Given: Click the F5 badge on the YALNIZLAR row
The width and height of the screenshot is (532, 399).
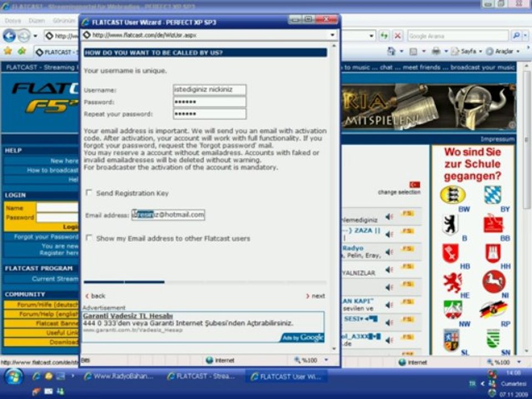Looking at the screenshot, I should pyautogui.click(x=407, y=267).
